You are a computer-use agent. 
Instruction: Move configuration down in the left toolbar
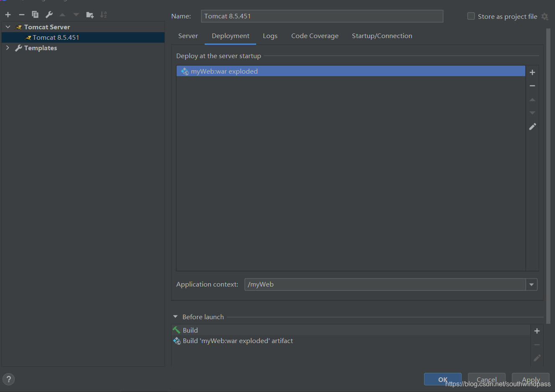point(76,15)
